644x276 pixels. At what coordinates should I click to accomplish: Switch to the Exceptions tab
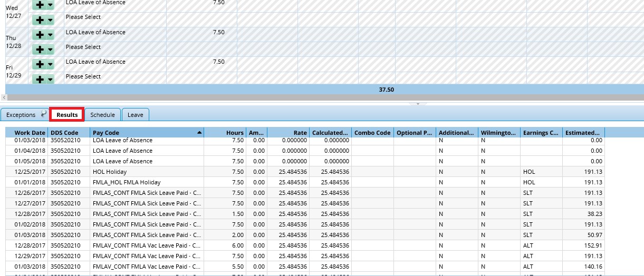click(21, 115)
